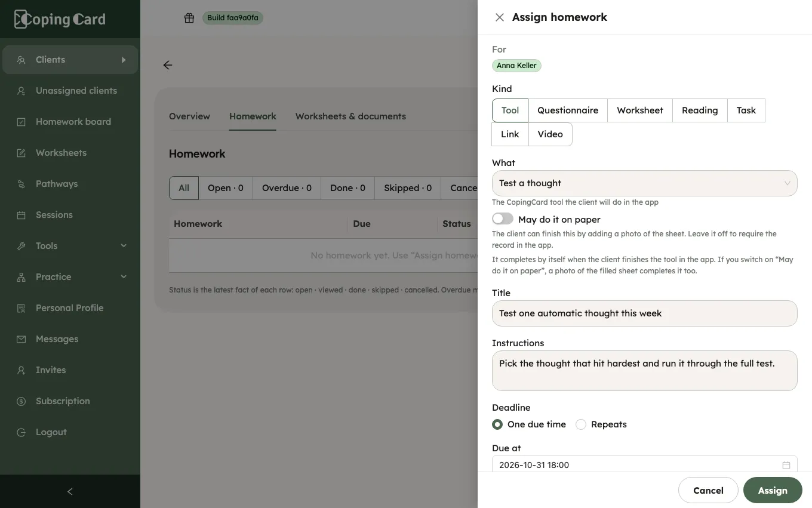The image size is (812, 508).
Task: Select One due time radio button
Action: [x=497, y=424]
